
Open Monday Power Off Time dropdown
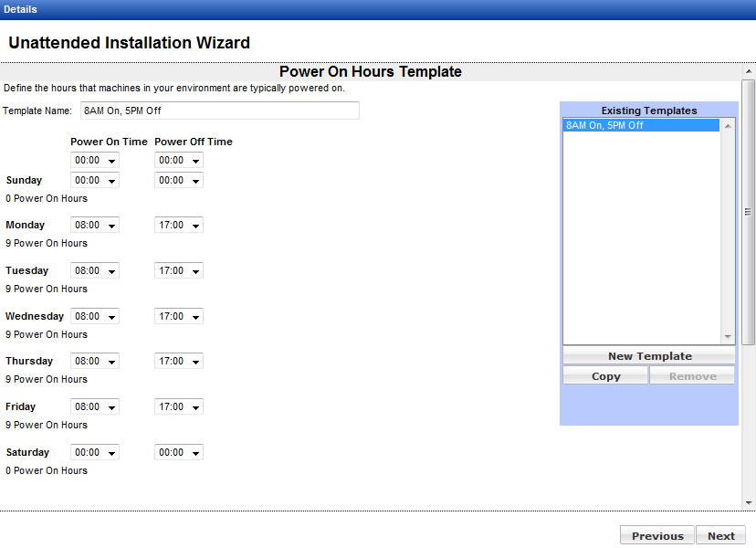179,226
